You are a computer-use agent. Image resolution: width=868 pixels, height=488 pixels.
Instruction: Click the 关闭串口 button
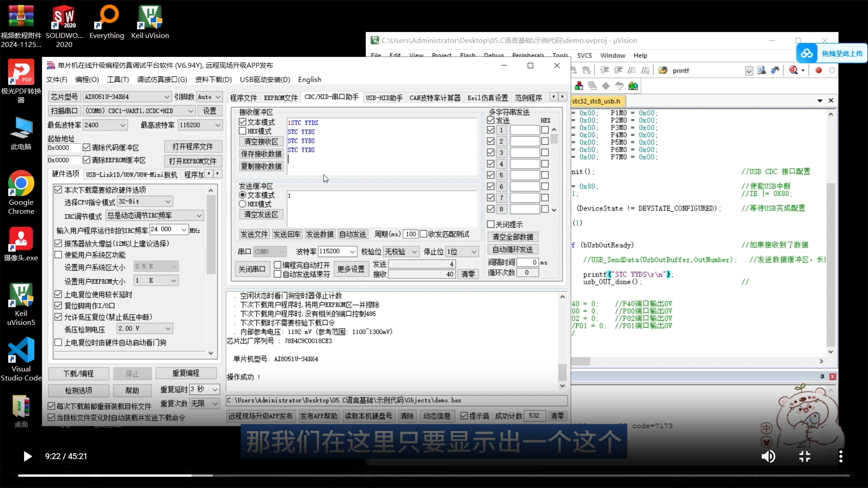point(252,269)
